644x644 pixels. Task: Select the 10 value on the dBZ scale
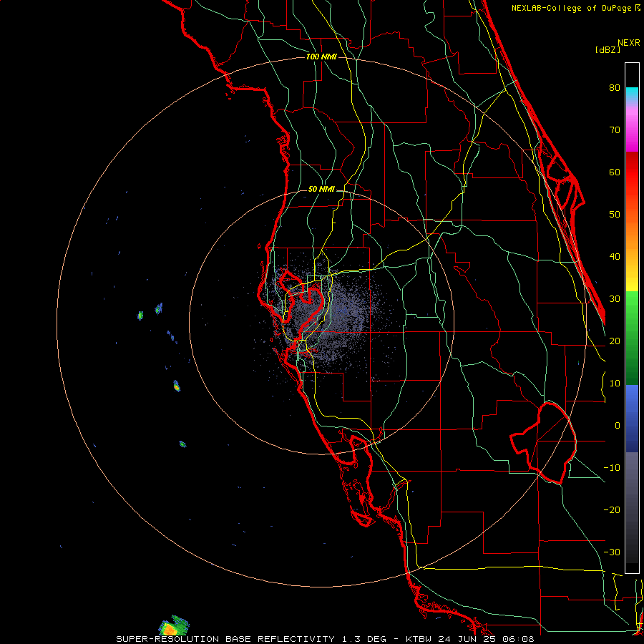[615, 384]
